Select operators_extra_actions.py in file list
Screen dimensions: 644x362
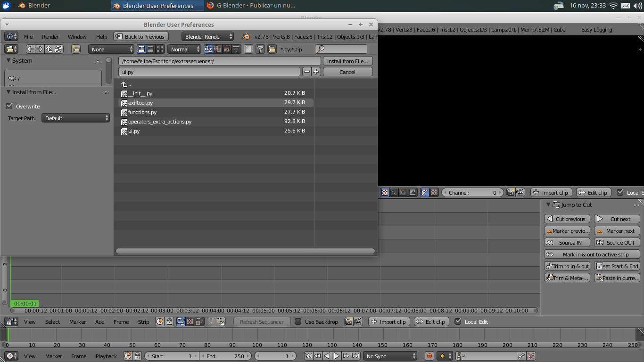click(215, 121)
